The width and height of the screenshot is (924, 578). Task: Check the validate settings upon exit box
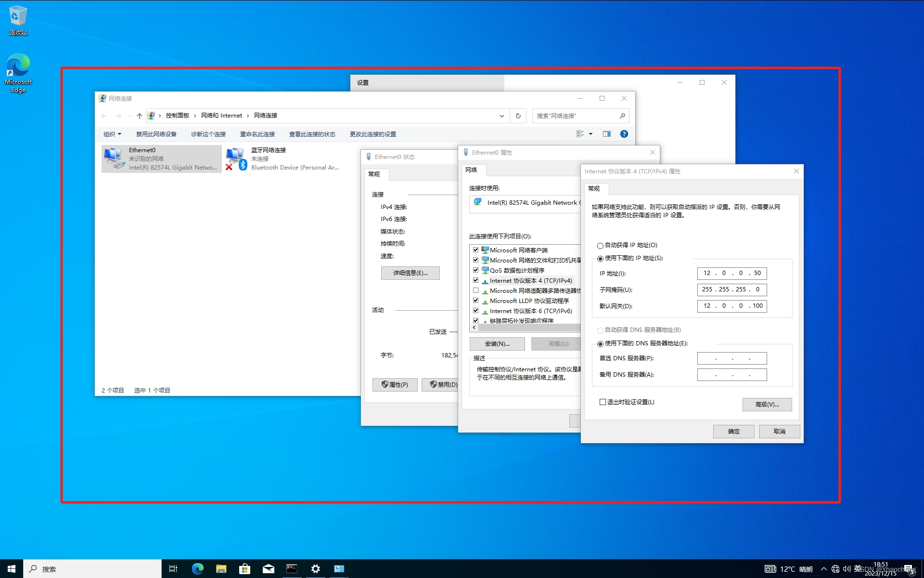[x=603, y=402]
